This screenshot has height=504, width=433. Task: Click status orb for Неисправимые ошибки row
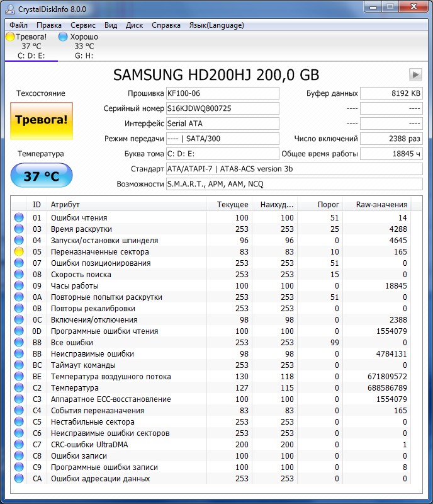(x=19, y=353)
